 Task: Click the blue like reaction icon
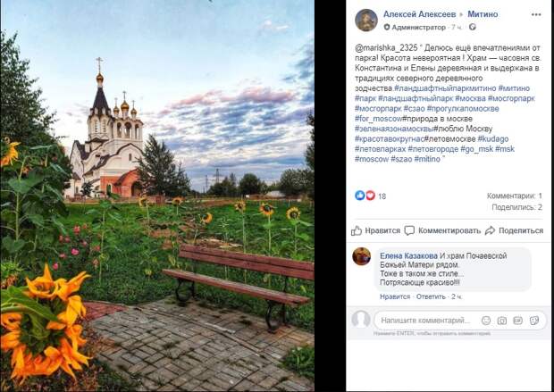pos(360,196)
